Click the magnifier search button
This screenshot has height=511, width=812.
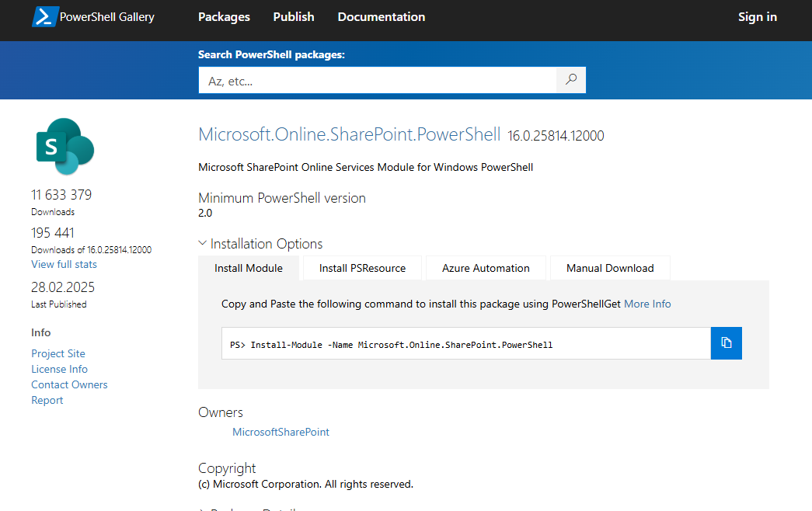coord(571,80)
